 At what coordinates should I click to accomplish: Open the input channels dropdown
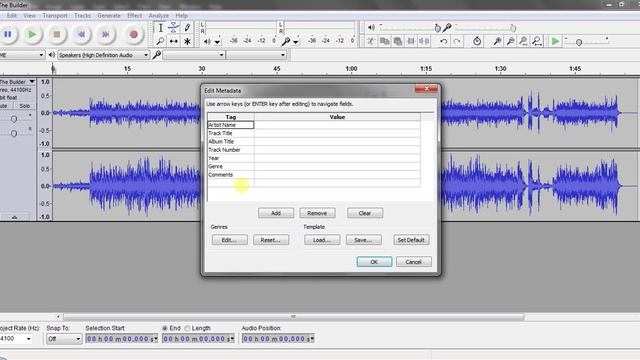tap(256, 55)
